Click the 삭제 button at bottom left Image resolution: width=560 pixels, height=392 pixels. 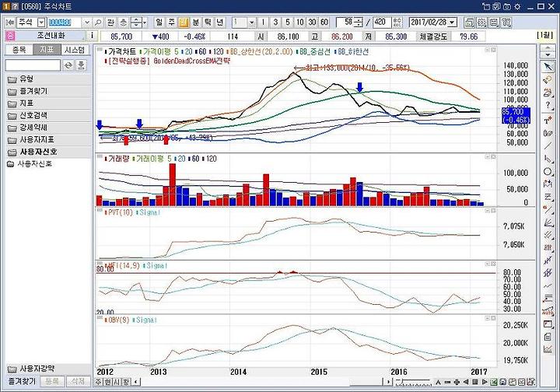click(x=79, y=381)
